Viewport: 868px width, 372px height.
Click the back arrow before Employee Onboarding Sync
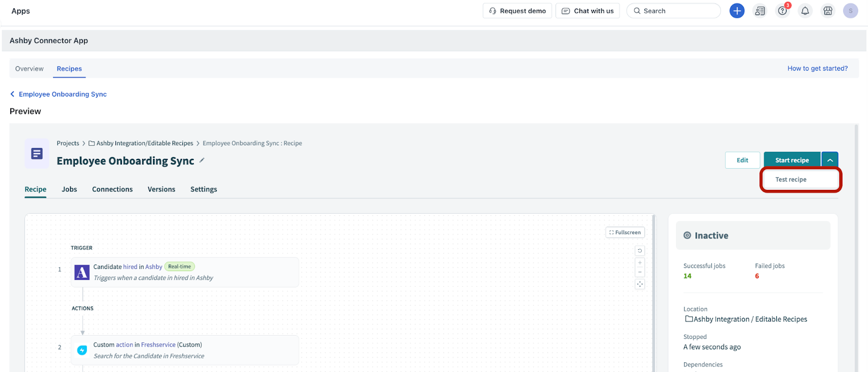coord(12,94)
